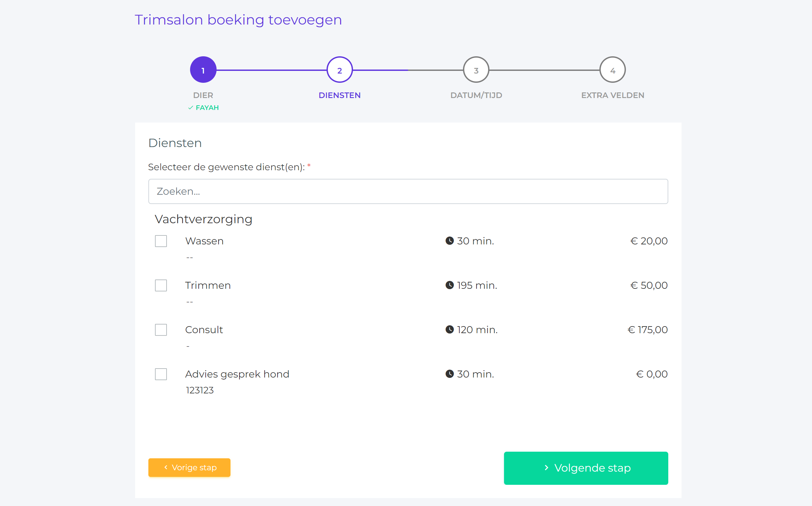Screen dimensions: 812x506
Task: Check the Wassen service checkbox
Action: pos(161,241)
